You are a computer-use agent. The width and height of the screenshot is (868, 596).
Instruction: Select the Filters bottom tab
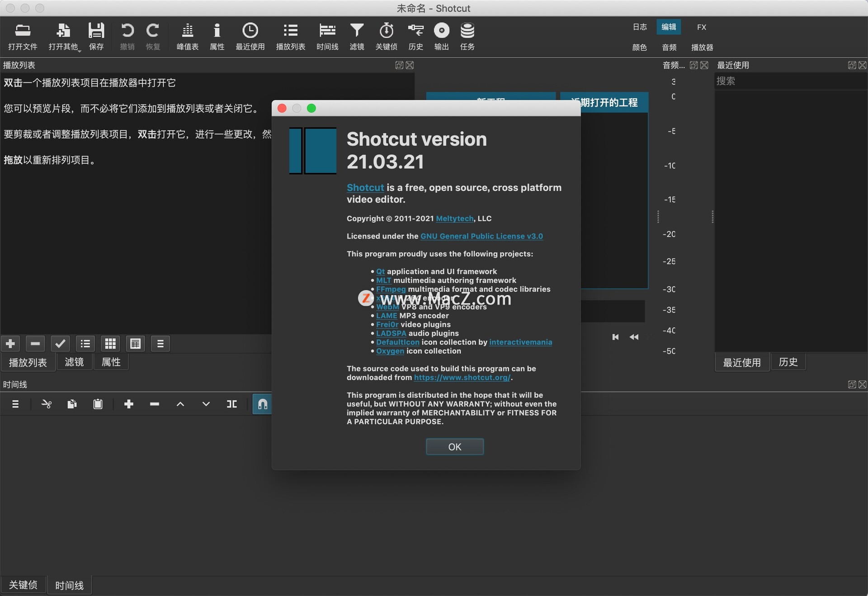(x=74, y=362)
